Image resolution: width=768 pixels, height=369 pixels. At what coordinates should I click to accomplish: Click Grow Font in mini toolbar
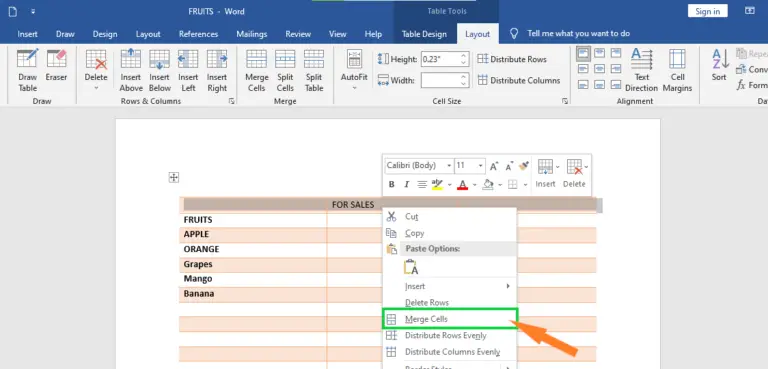pyautogui.click(x=494, y=166)
